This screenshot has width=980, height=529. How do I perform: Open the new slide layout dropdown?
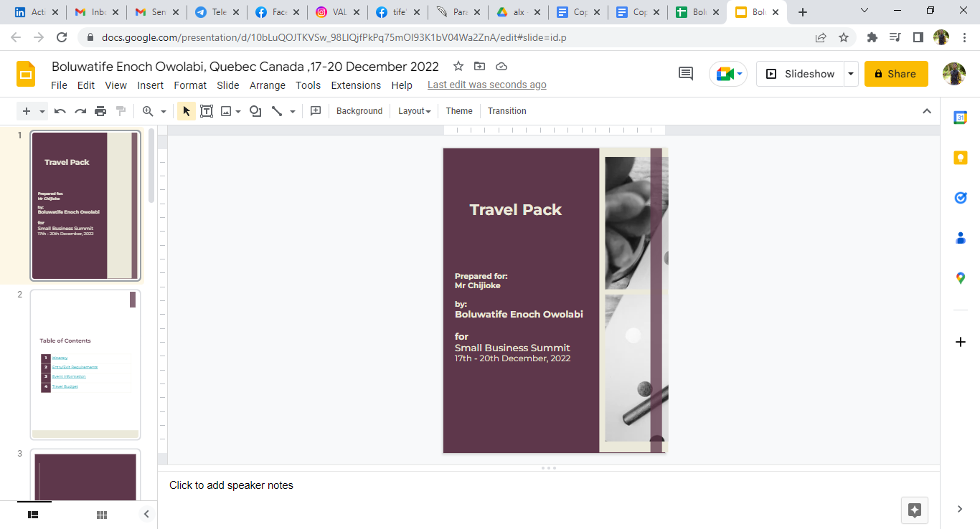point(42,111)
